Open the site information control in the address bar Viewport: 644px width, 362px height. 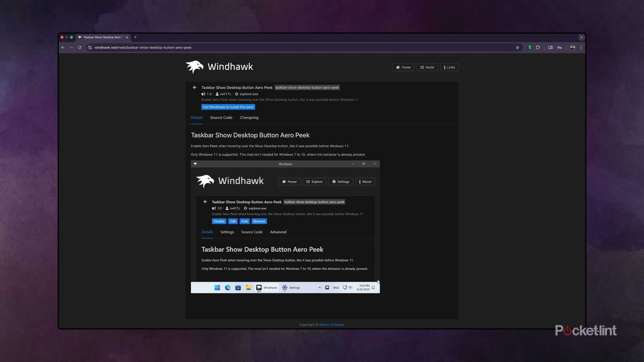pos(90,48)
